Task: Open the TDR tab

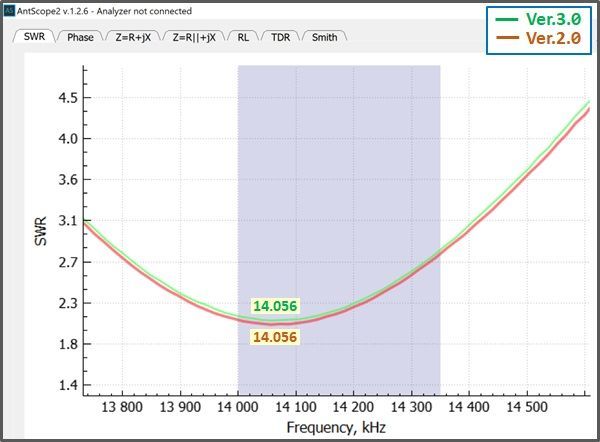Action: click(280, 38)
